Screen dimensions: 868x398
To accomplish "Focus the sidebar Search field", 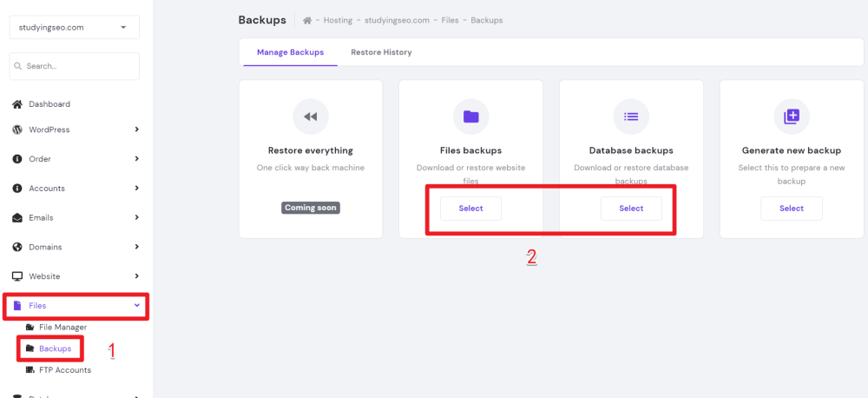I will click(74, 66).
